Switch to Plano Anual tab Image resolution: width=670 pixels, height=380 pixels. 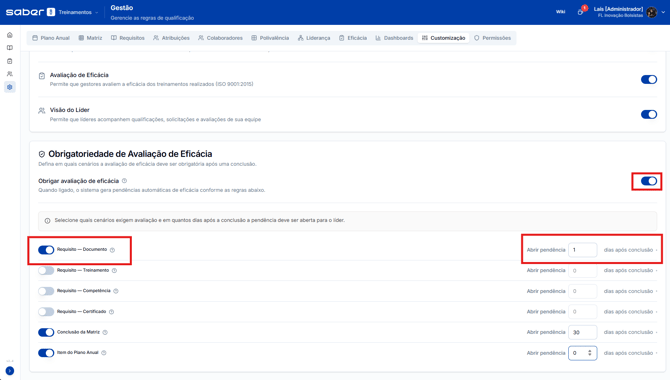[51, 38]
